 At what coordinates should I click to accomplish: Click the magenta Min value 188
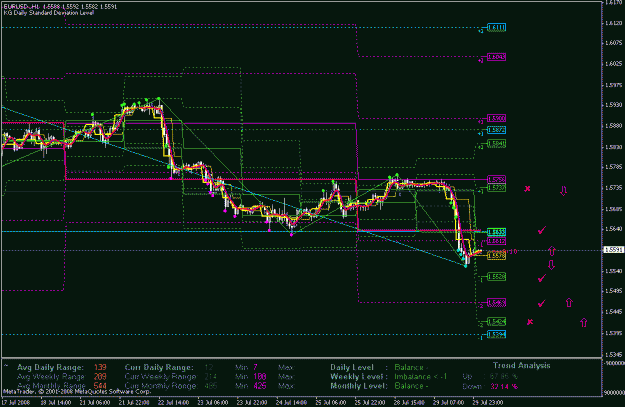tap(259, 377)
